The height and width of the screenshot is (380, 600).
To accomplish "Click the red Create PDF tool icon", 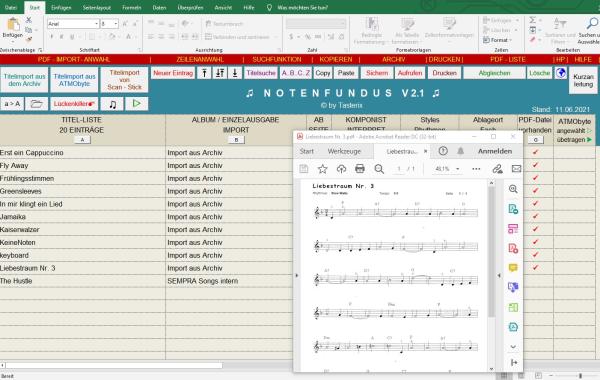I will 513,249.
